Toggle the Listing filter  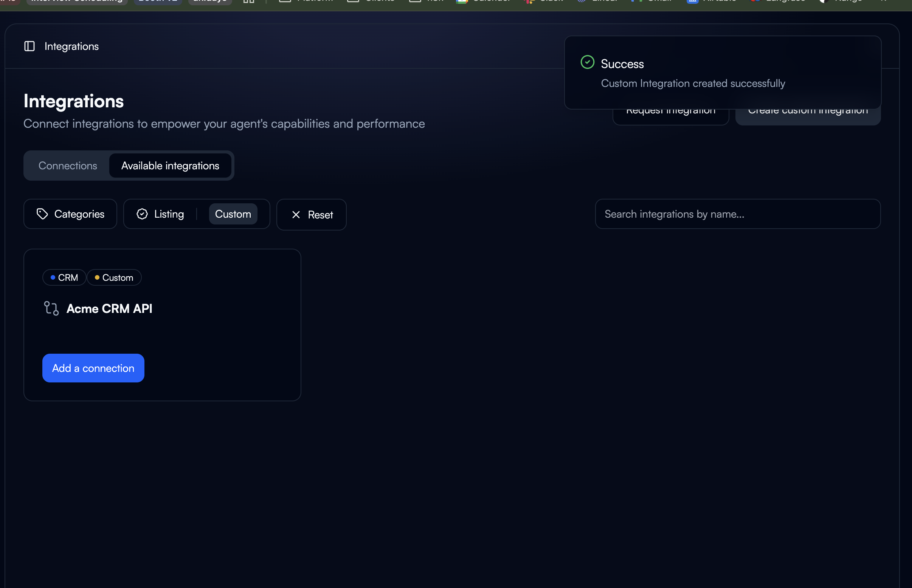coord(169,214)
